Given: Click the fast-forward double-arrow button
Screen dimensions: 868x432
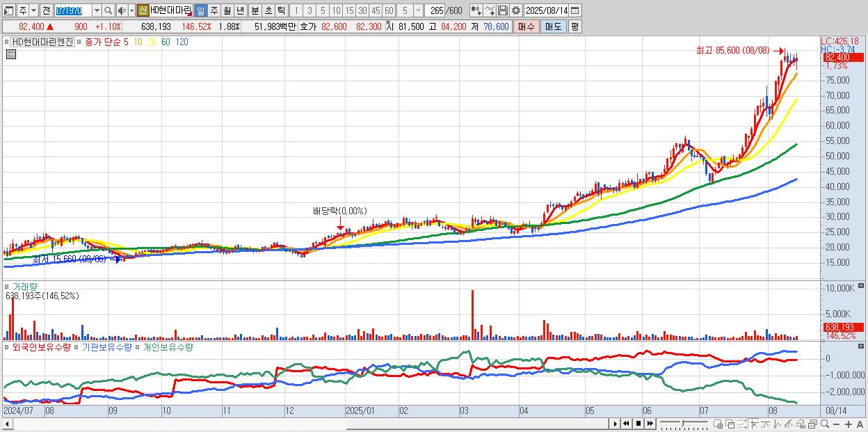Looking at the screenshot, I should click(x=650, y=424).
